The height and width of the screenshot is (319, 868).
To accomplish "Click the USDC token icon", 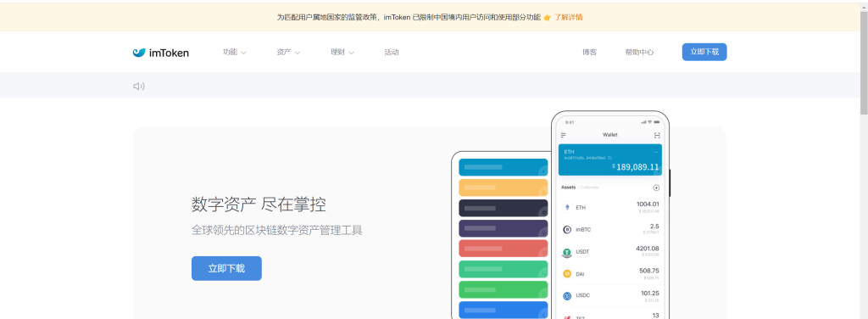I will tap(567, 296).
